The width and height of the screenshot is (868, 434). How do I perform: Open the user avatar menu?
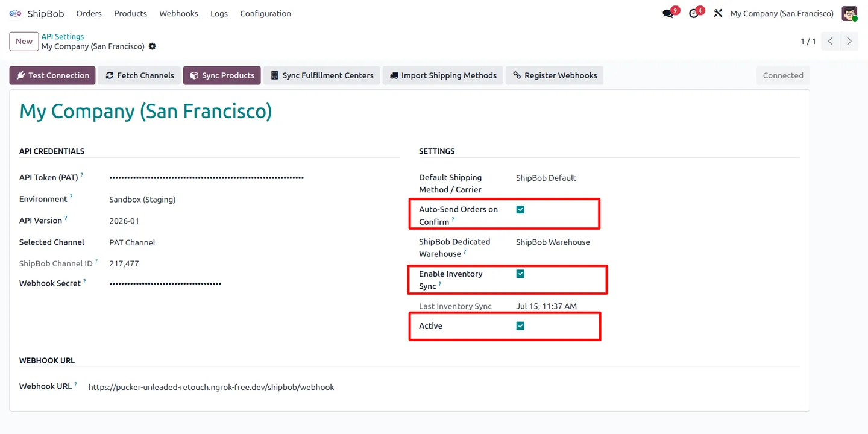tap(849, 13)
